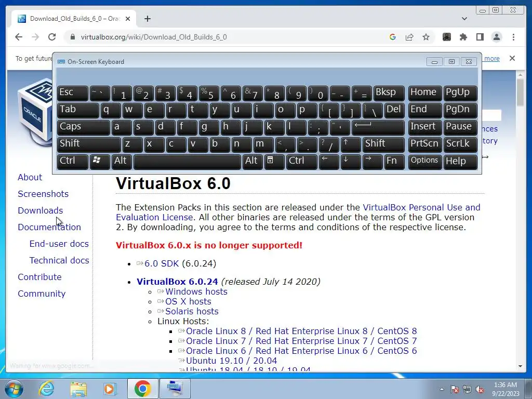Screen dimensions: 532x399
Task: Open Windows Media Player from taskbar
Action: [110, 389]
